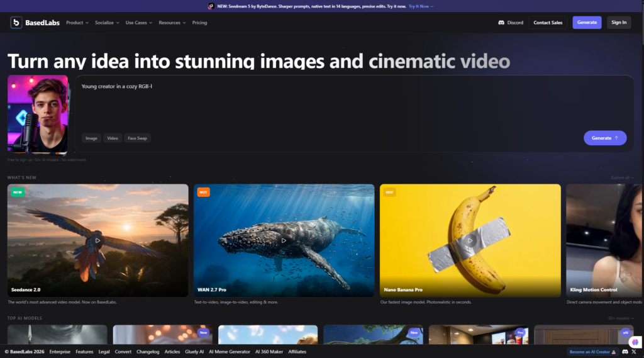Click the HOT badge on Nano Banana Pro
This screenshot has height=358, width=644.
[x=389, y=192]
